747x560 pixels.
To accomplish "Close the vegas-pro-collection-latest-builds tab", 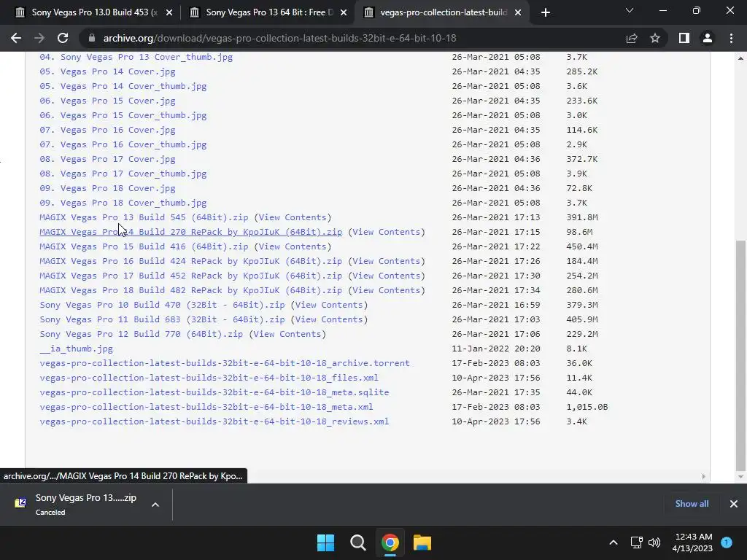I will (519, 12).
